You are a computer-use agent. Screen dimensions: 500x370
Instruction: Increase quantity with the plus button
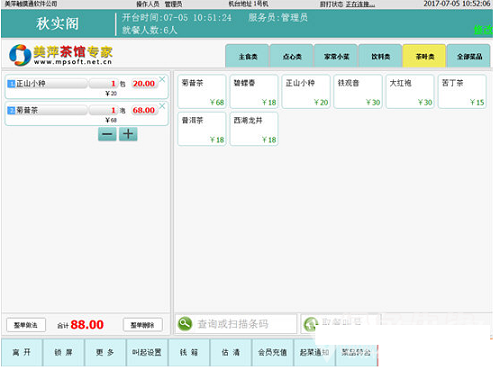coord(128,134)
